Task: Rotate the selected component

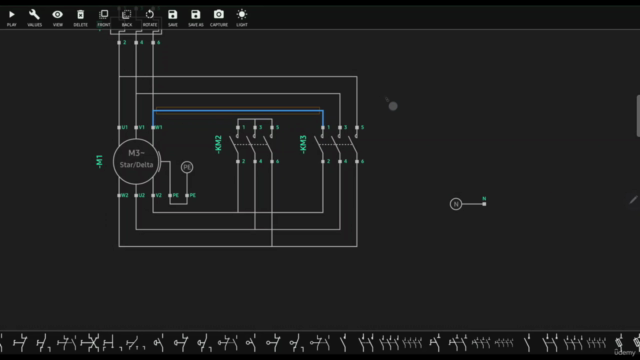Action: tap(150, 18)
